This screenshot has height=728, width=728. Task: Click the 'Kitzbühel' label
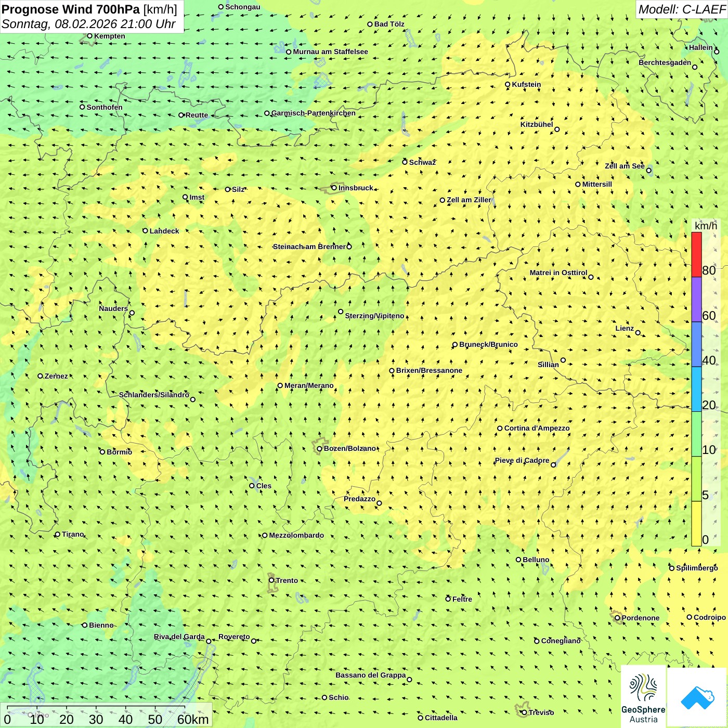click(537, 124)
